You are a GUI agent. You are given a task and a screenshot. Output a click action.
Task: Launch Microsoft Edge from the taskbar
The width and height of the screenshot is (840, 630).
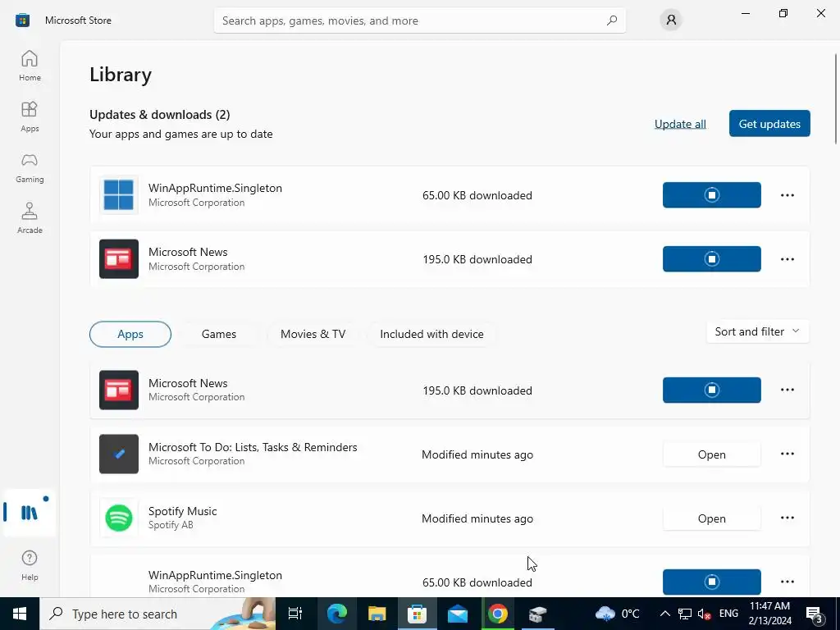336,614
